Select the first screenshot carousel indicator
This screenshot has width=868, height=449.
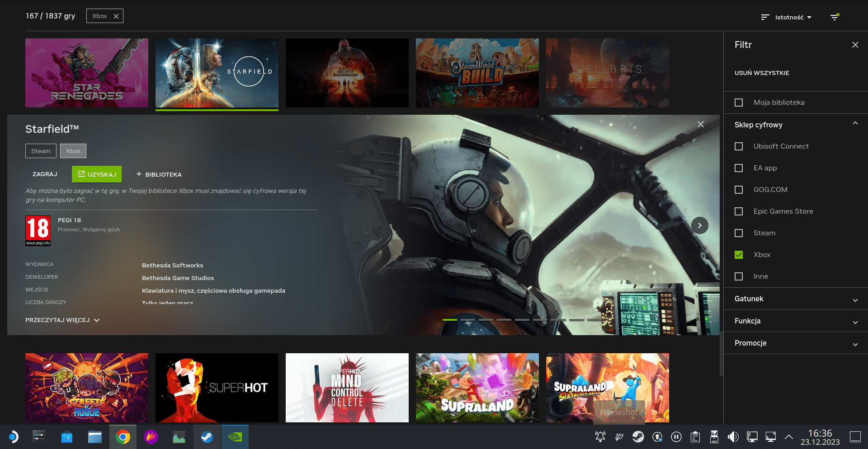pos(450,320)
